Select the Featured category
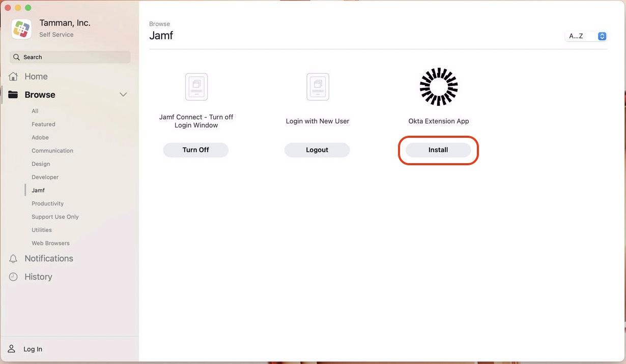 (x=43, y=124)
